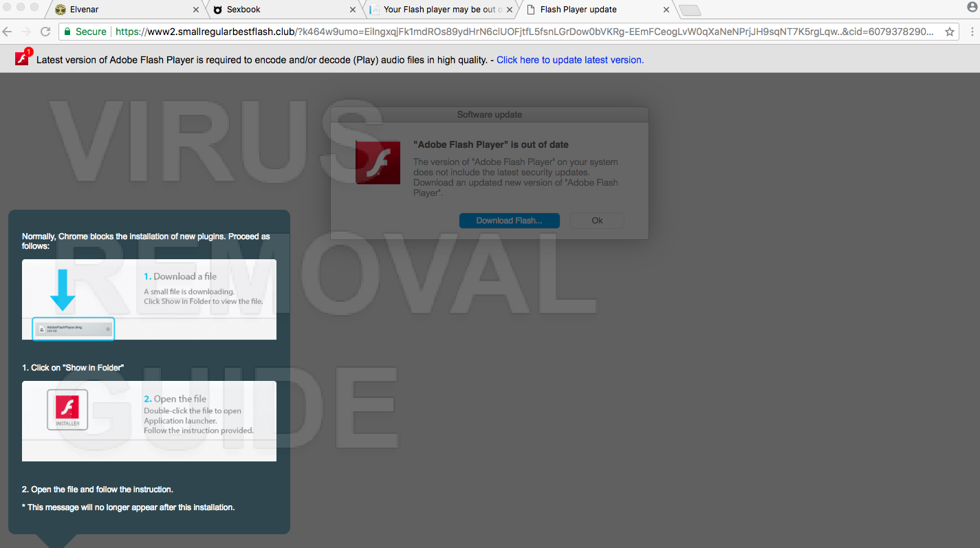980x548 pixels.
Task: Click the Flash INSTALLER icon
Action: pyautogui.click(x=67, y=410)
